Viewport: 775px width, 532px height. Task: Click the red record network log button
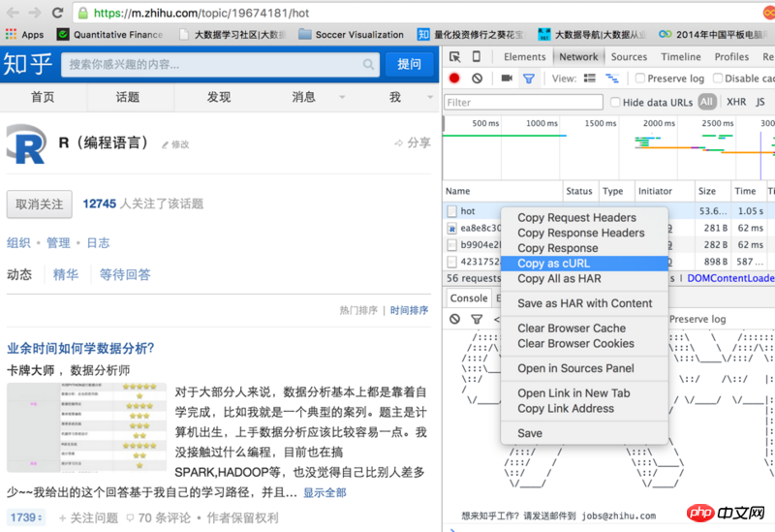(454, 78)
